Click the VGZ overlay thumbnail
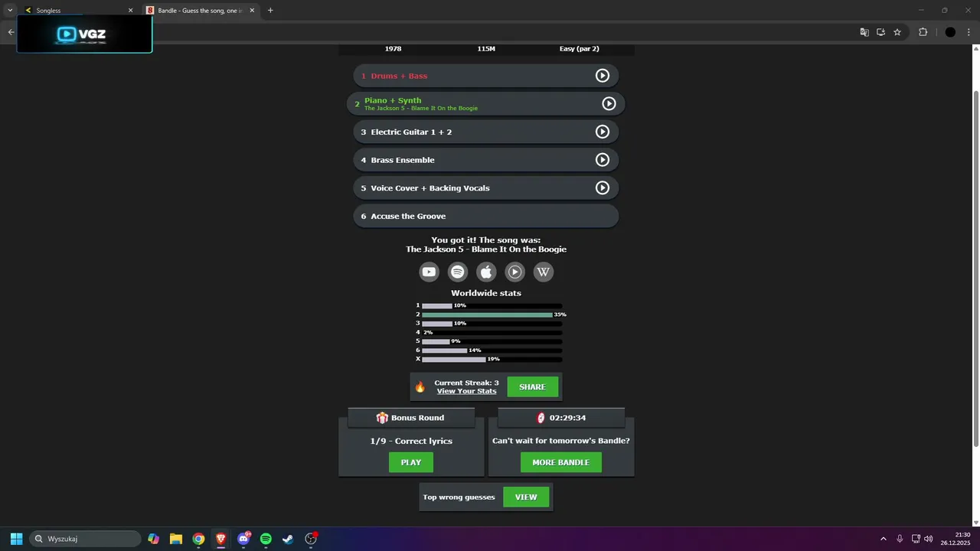The height and width of the screenshot is (551, 980). click(84, 34)
